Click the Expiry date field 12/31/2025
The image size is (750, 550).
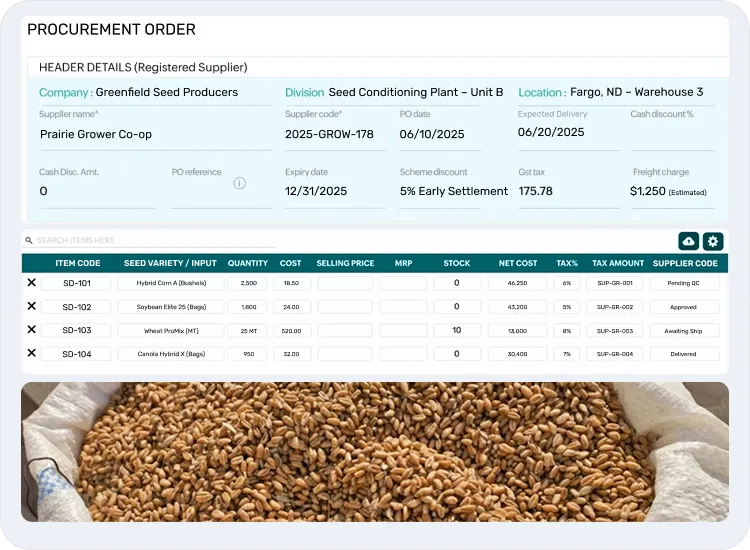point(334,191)
